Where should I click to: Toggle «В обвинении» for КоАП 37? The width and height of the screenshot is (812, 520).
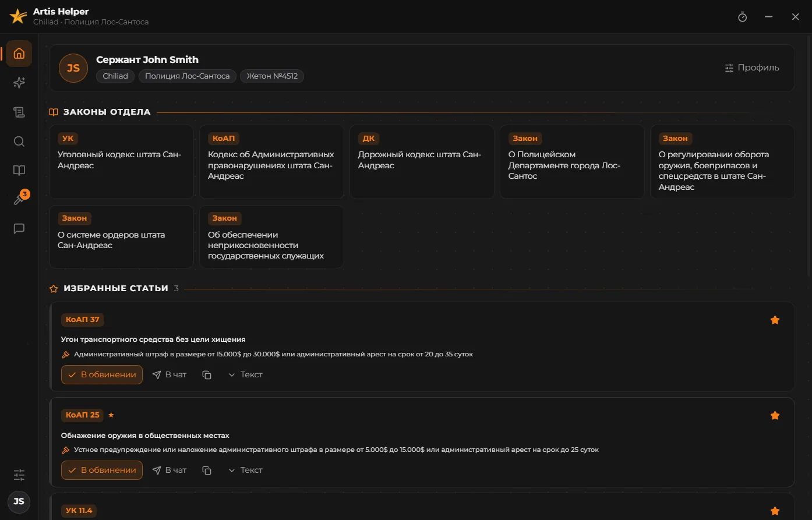(x=102, y=375)
